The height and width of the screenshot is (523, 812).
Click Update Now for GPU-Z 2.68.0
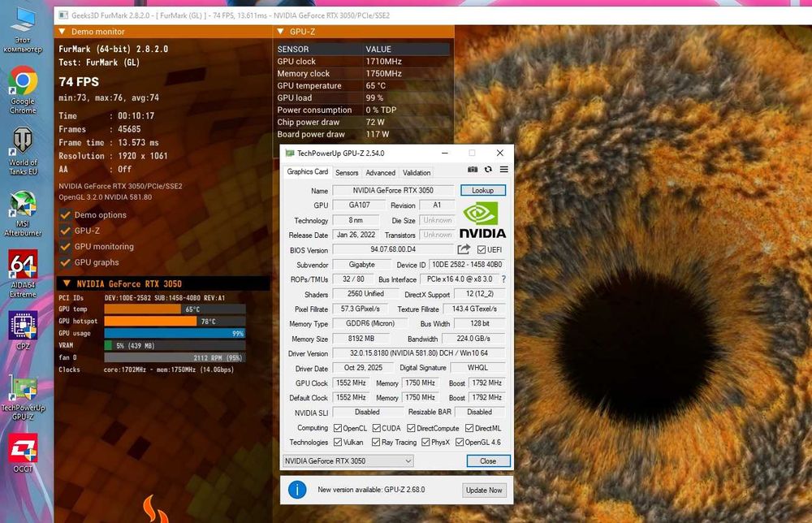click(x=484, y=490)
